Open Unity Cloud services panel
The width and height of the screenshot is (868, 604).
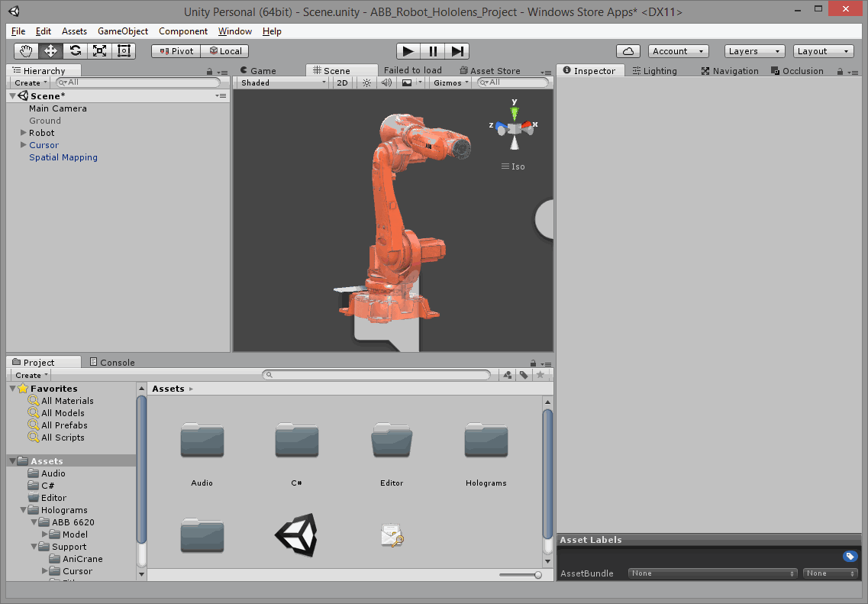628,50
